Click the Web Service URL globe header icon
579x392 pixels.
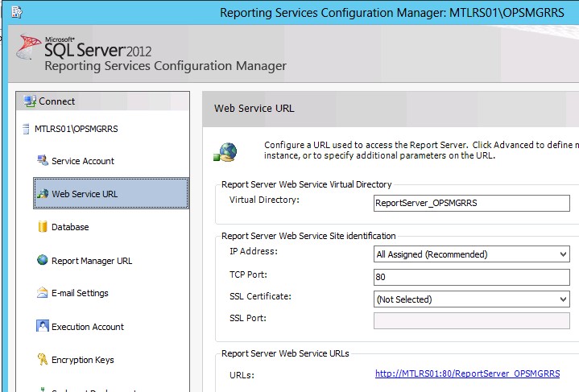pos(225,152)
